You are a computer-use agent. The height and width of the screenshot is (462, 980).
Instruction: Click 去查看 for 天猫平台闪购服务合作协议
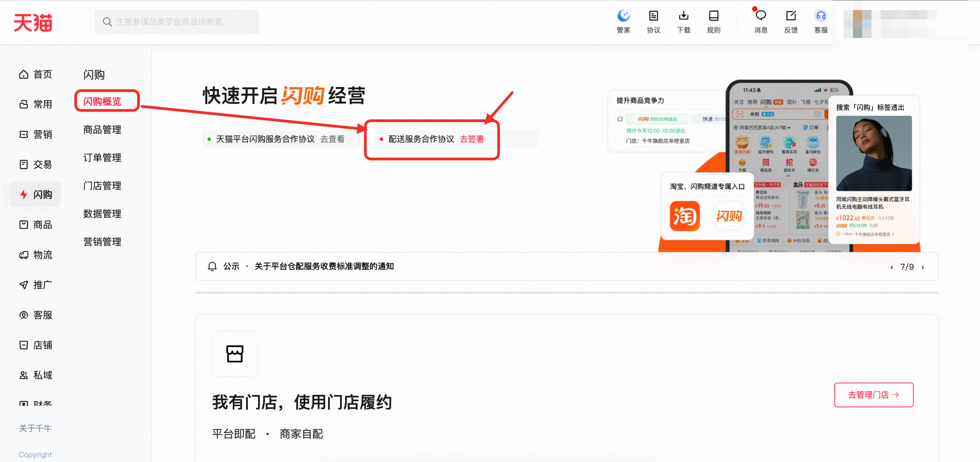[332, 139]
